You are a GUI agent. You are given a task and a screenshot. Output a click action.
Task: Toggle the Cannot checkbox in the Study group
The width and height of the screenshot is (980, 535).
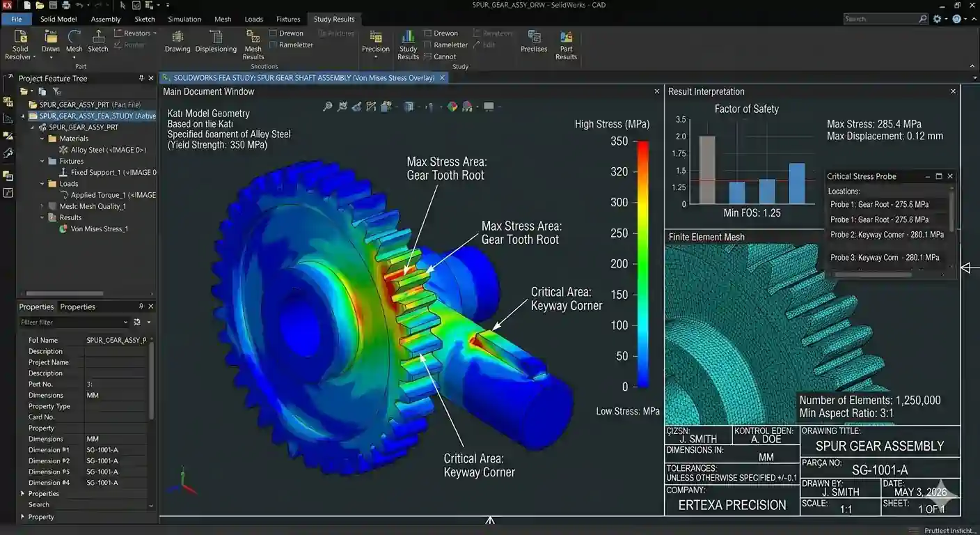pos(428,56)
